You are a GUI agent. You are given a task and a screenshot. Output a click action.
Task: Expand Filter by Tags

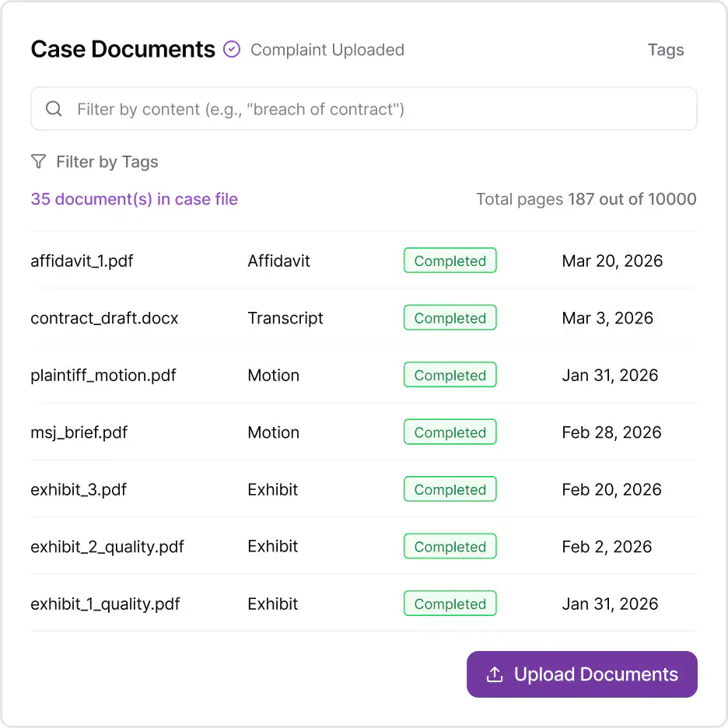click(x=107, y=162)
